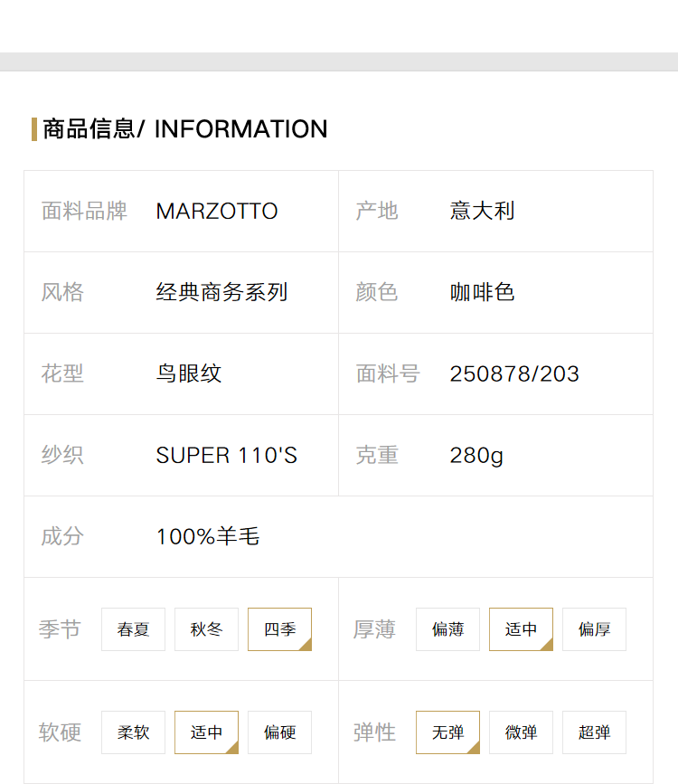
Task: Select the 秋冬 season option
Action: click(x=206, y=629)
